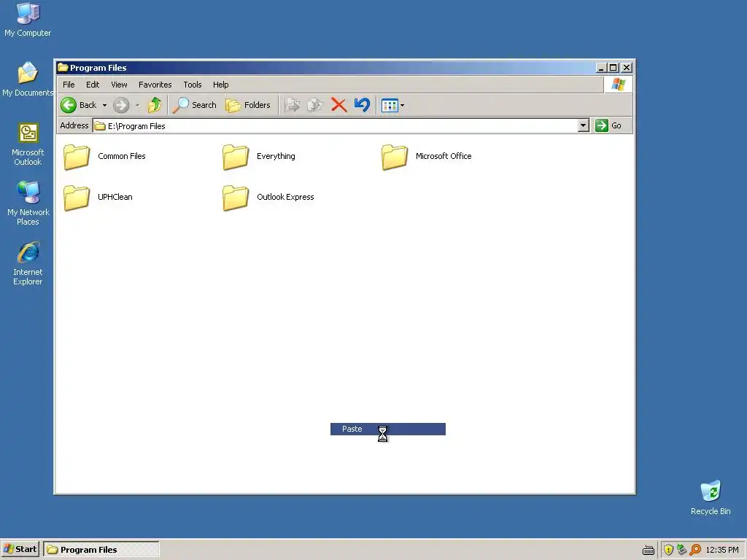Click the network connection tray icon

682,550
